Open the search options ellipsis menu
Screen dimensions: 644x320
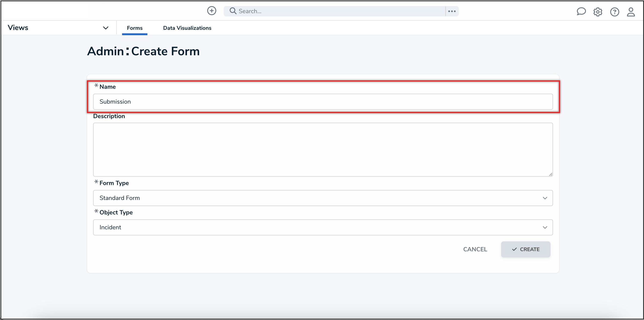(x=452, y=11)
